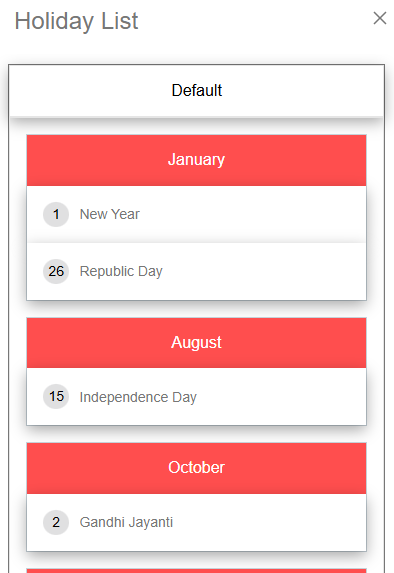Click the date badge 1 for New Year
Viewport: 394px width, 573px height.
[x=56, y=214]
